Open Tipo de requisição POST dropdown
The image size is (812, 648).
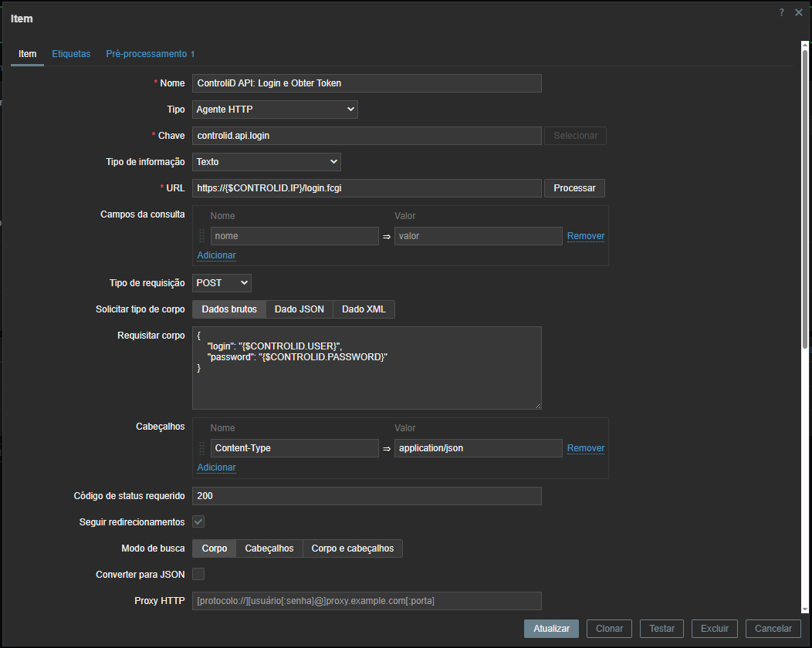click(222, 283)
